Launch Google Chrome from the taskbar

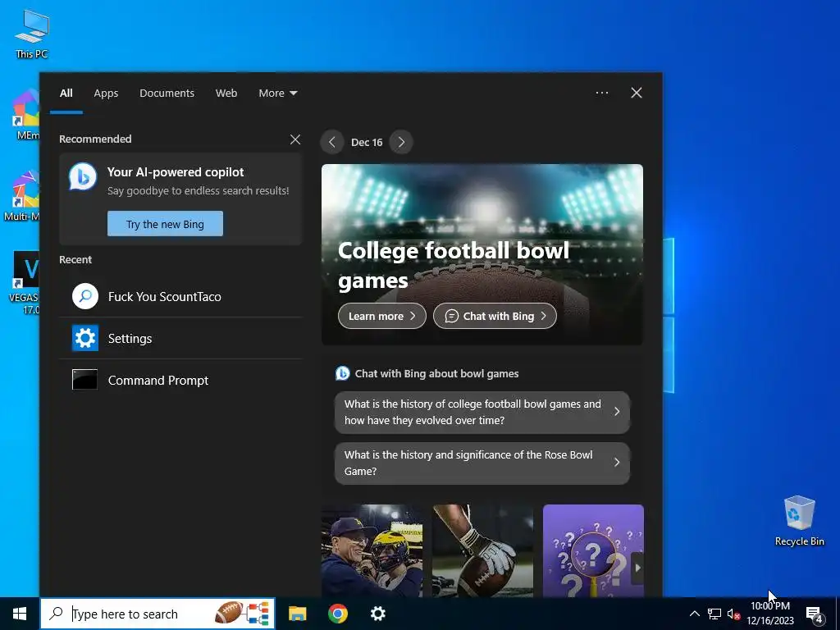click(337, 614)
